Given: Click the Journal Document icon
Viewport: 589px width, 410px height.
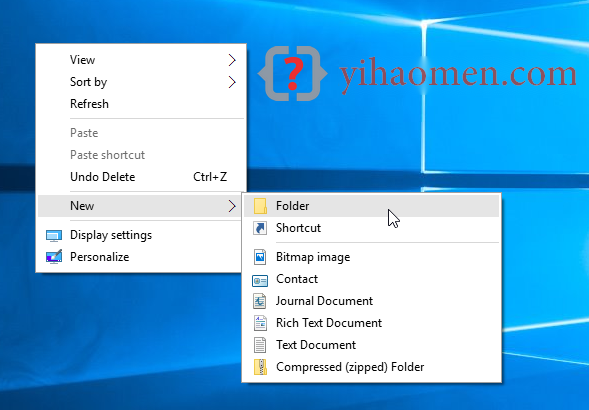Looking at the screenshot, I should click(x=260, y=301).
